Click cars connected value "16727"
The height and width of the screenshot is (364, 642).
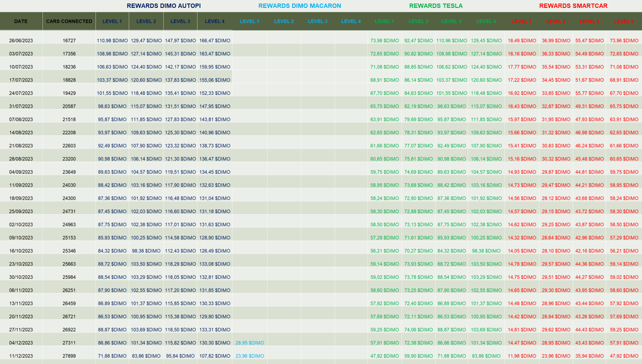point(69,41)
